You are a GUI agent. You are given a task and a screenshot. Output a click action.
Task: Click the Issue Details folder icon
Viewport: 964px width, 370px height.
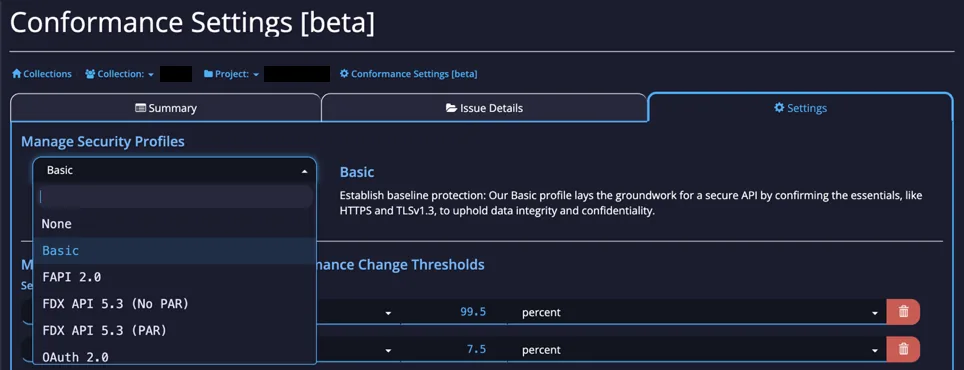pos(451,108)
